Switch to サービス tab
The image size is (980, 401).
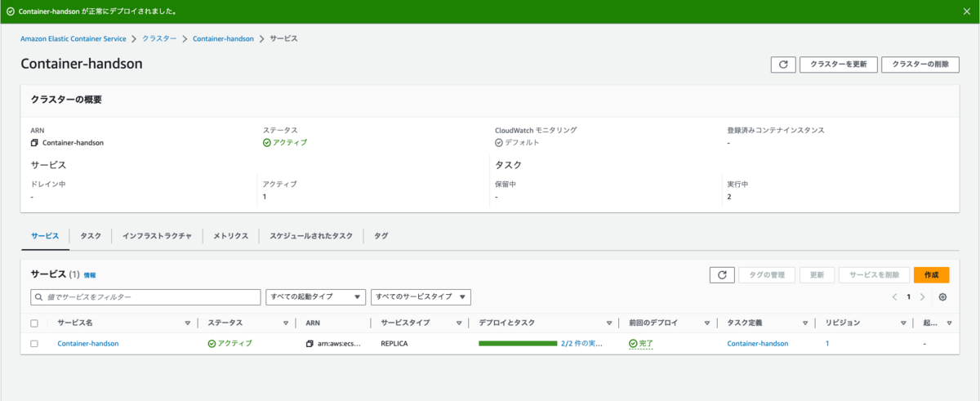pos(45,235)
